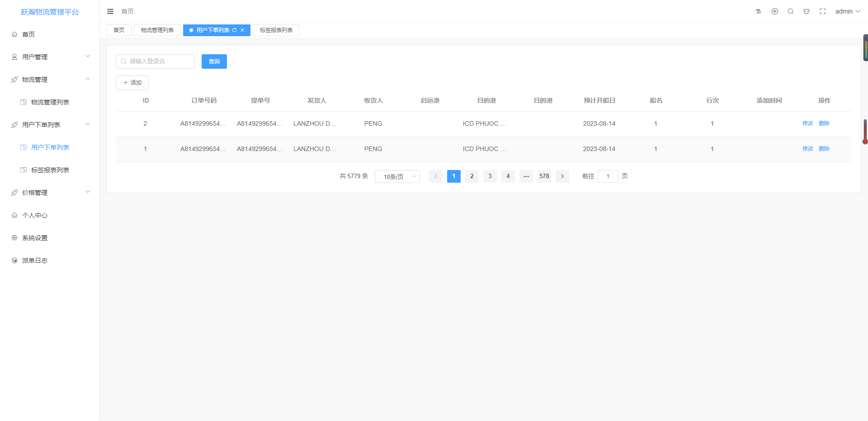Screen dimensions: 868x421
Task: Collapse the 物流管理 menu chevron
Action: [x=88, y=79]
